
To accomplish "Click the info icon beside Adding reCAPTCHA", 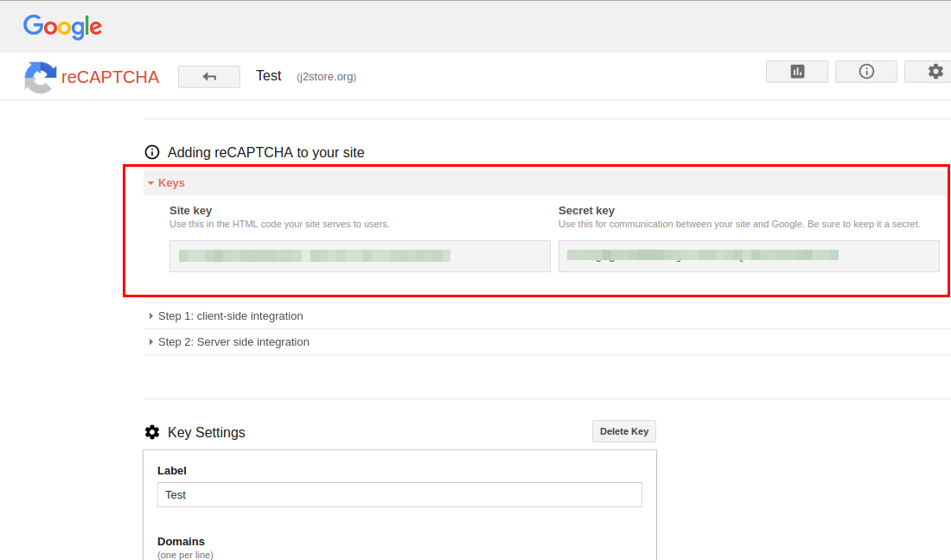I will click(x=152, y=152).
